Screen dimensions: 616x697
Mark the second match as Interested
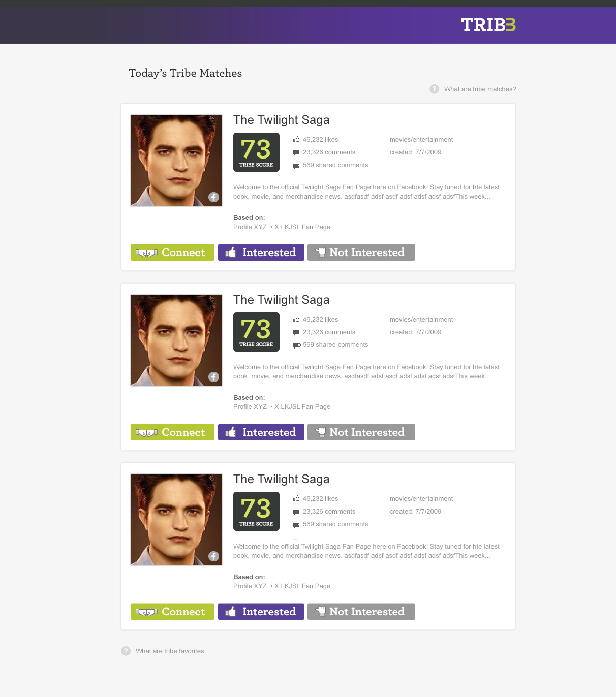261,432
